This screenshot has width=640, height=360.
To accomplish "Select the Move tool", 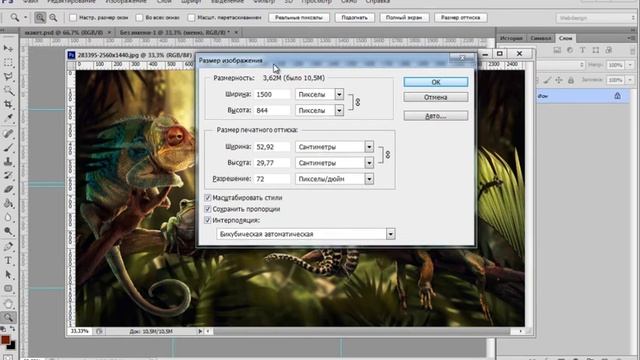I will click(x=8, y=49).
